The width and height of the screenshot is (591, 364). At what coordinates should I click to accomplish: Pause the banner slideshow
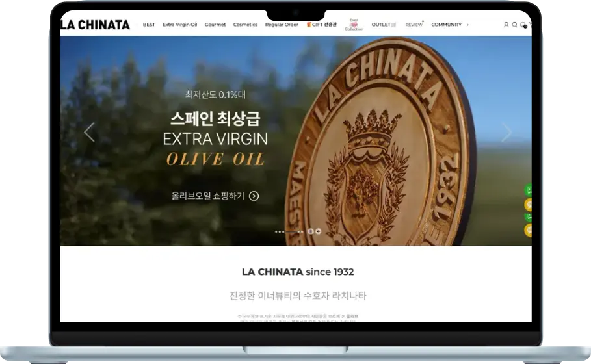pyautogui.click(x=311, y=231)
